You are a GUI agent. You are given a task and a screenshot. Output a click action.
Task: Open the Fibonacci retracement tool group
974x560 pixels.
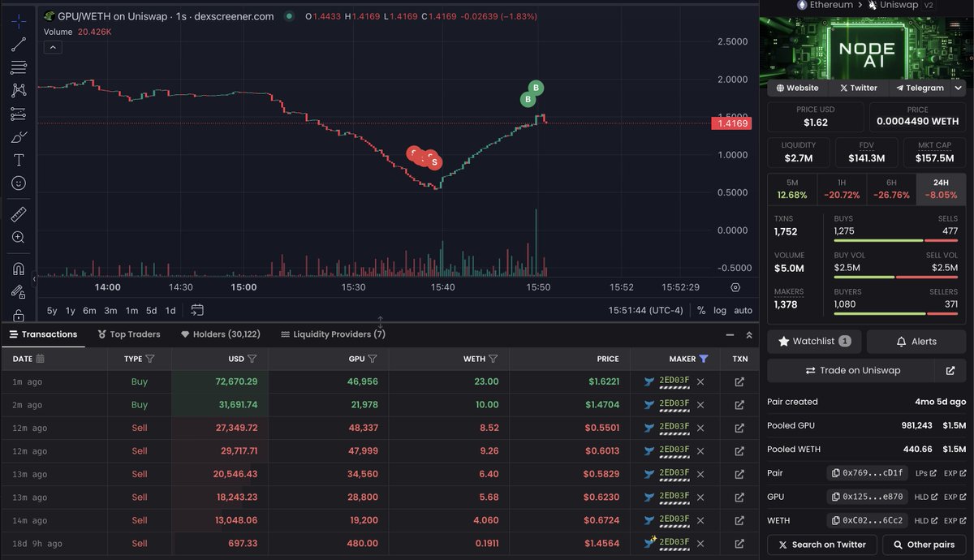click(18, 67)
